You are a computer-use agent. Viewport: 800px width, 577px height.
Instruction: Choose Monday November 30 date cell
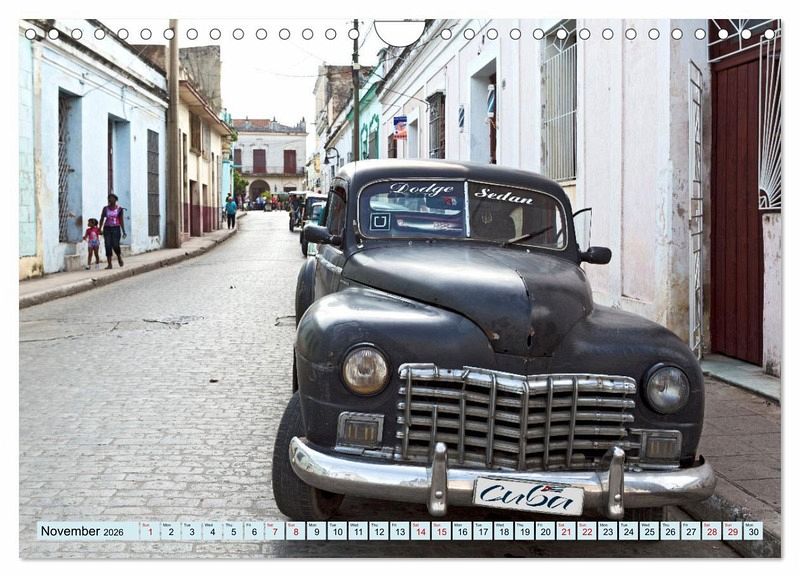tap(754, 531)
